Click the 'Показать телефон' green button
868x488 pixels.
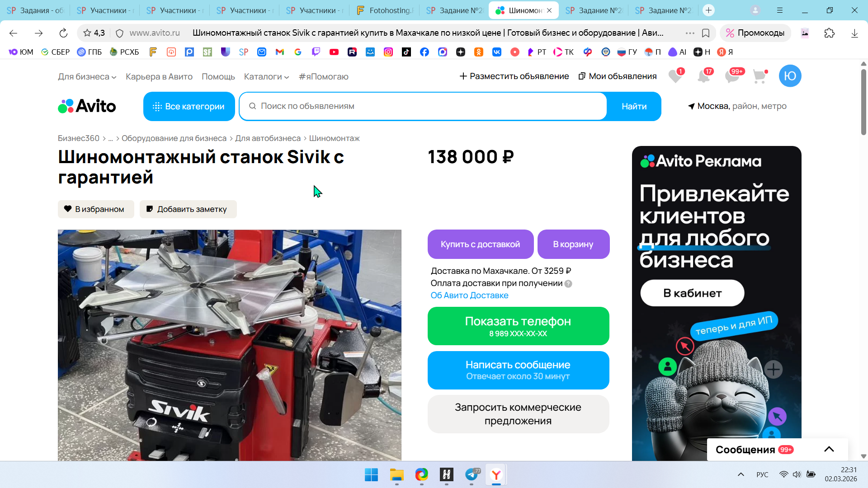518,326
